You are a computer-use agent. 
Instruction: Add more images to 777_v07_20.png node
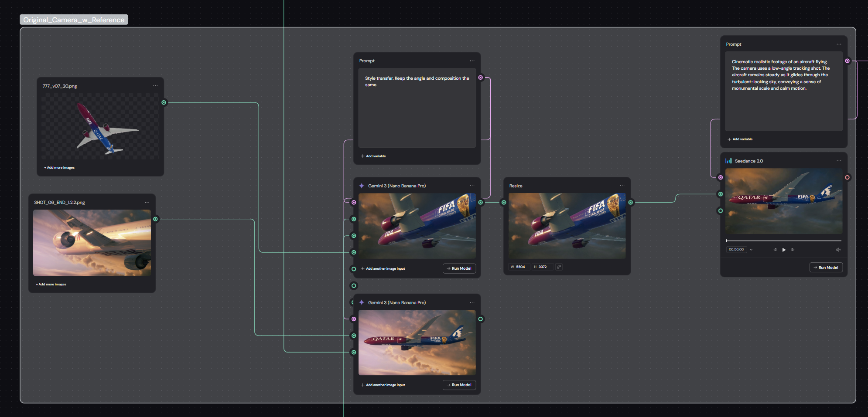[x=59, y=167]
